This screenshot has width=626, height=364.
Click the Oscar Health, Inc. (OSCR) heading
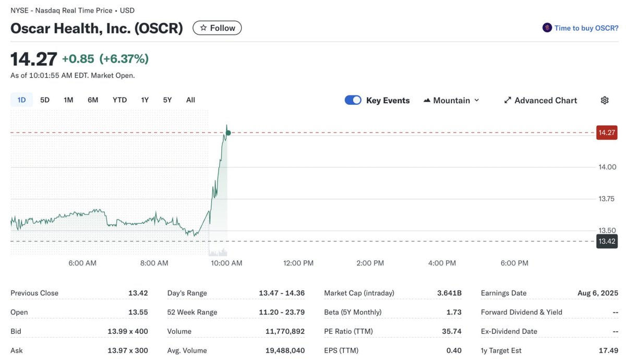coord(97,28)
